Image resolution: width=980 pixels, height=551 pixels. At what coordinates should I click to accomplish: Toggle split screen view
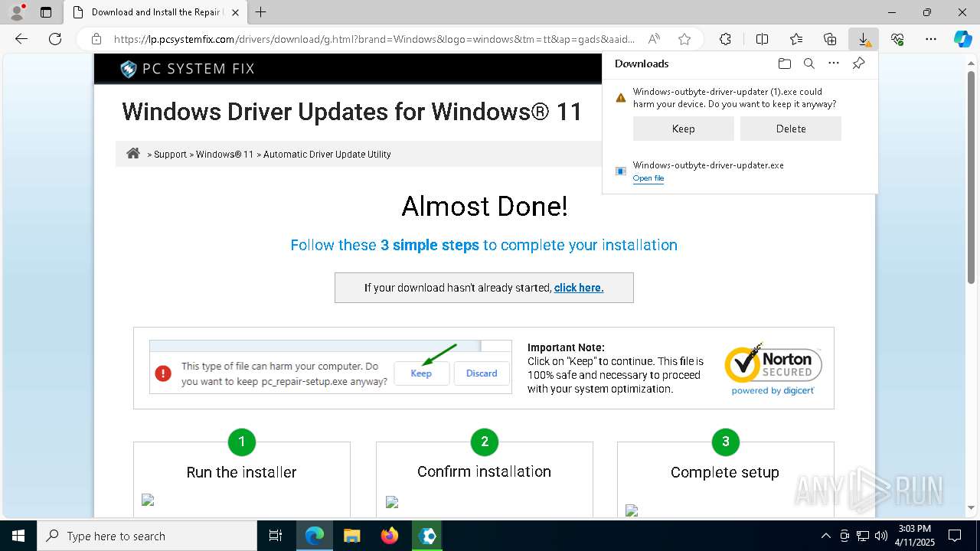coord(762,39)
